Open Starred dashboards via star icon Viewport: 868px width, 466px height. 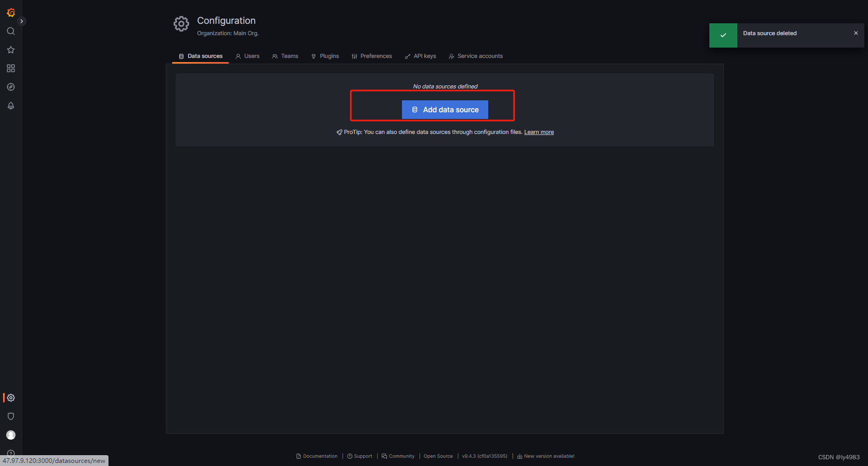11,50
